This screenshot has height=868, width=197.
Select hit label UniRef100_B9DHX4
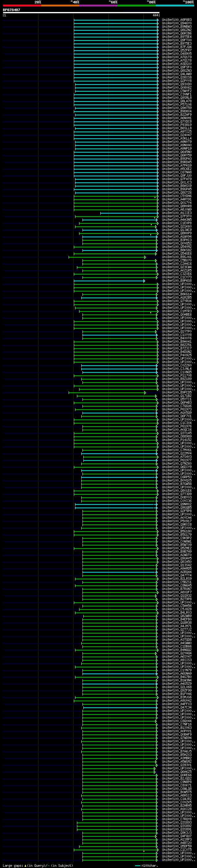(177, 111)
